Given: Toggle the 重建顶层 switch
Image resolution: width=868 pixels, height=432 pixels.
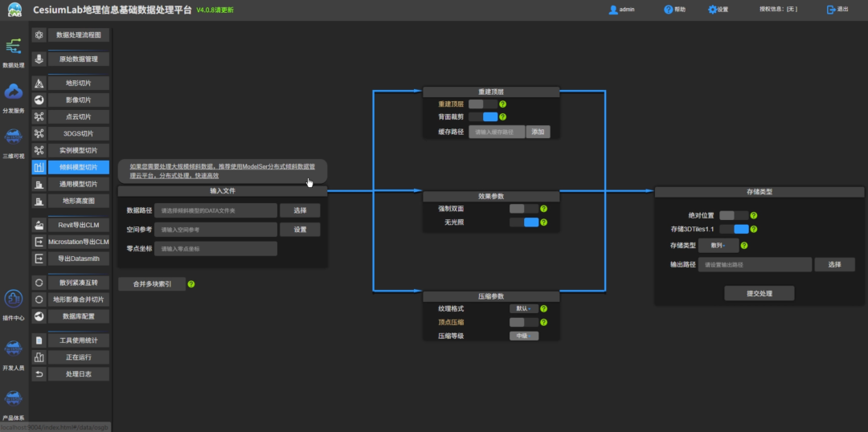Looking at the screenshot, I should click(483, 104).
